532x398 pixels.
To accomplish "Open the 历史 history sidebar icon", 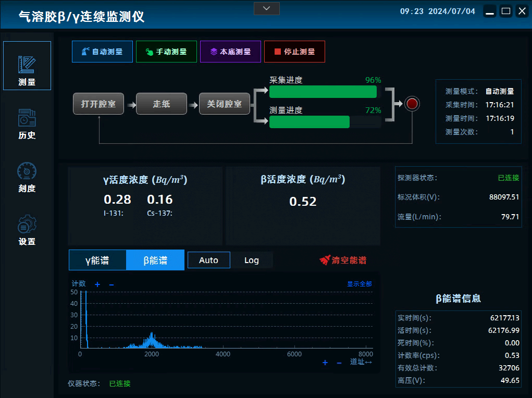I will pos(27,118).
